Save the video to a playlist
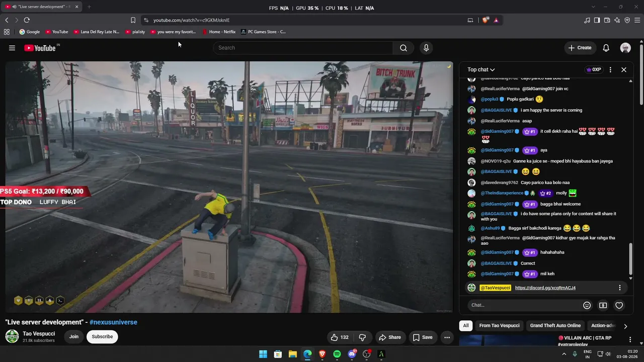 click(423, 337)
